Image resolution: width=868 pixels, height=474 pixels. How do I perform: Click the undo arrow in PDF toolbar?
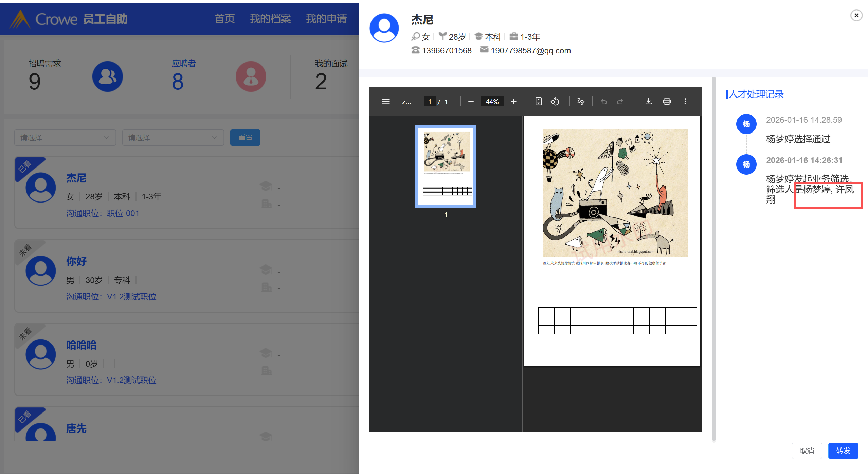pyautogui.click(x=603, y=101)
